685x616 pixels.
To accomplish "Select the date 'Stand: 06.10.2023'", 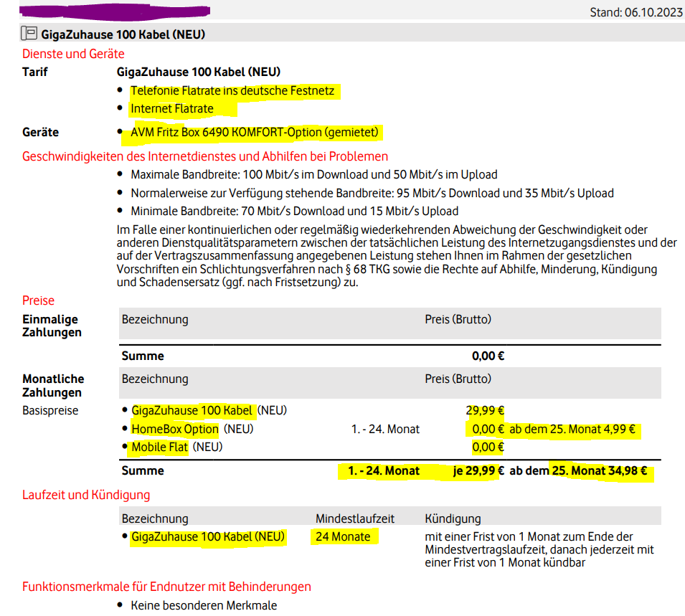I will coord(636,12).
